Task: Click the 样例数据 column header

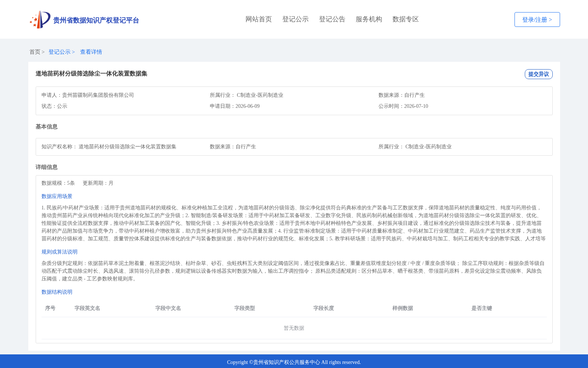Action: tap(403, 308)
